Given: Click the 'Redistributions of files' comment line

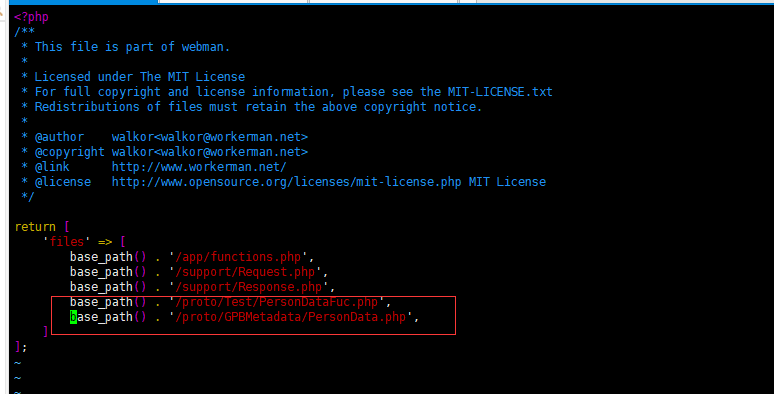Looking at the screenshot, I should (258, 107).
